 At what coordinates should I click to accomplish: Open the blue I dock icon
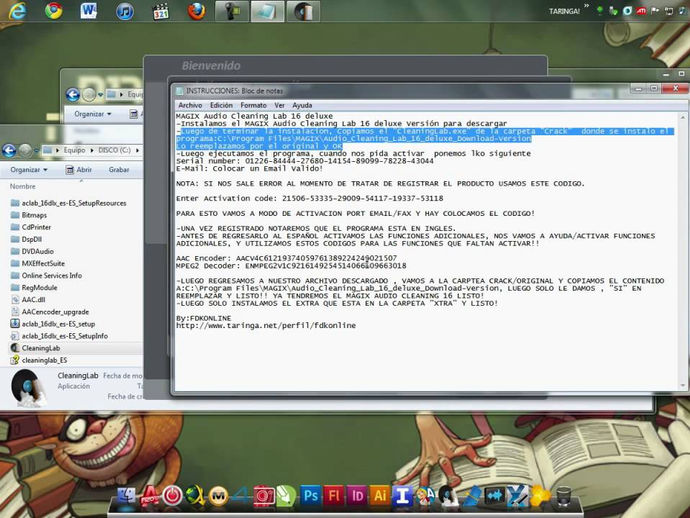(403, 496)
